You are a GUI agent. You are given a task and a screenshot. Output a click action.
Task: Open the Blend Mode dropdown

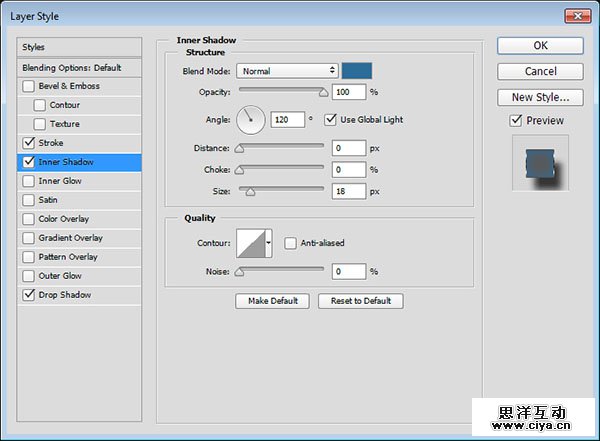pyautogui.click(x=288, y=71)
